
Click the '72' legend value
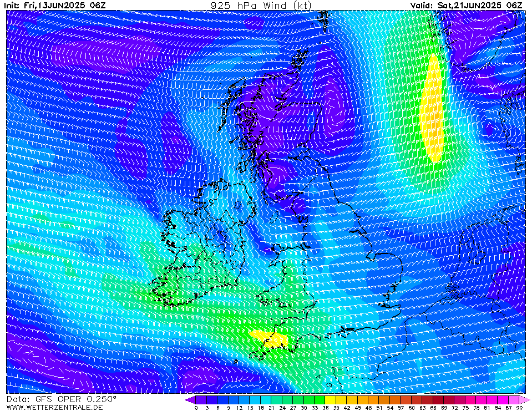(455, 408)
